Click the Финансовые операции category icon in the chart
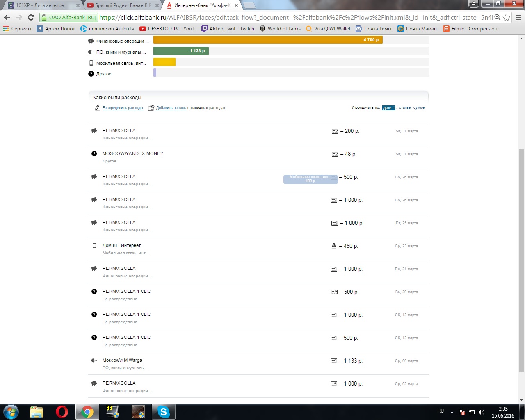Screen dimensions: 525x420 click(x=91, y=41)
